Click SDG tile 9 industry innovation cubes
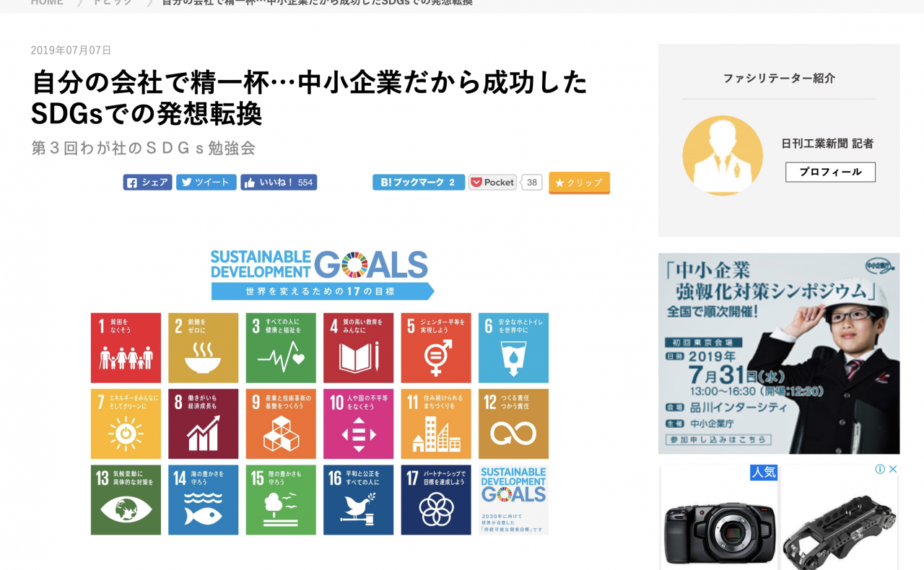Image resolution: width=924 pixels, height=570 pixels. [281, 424]
